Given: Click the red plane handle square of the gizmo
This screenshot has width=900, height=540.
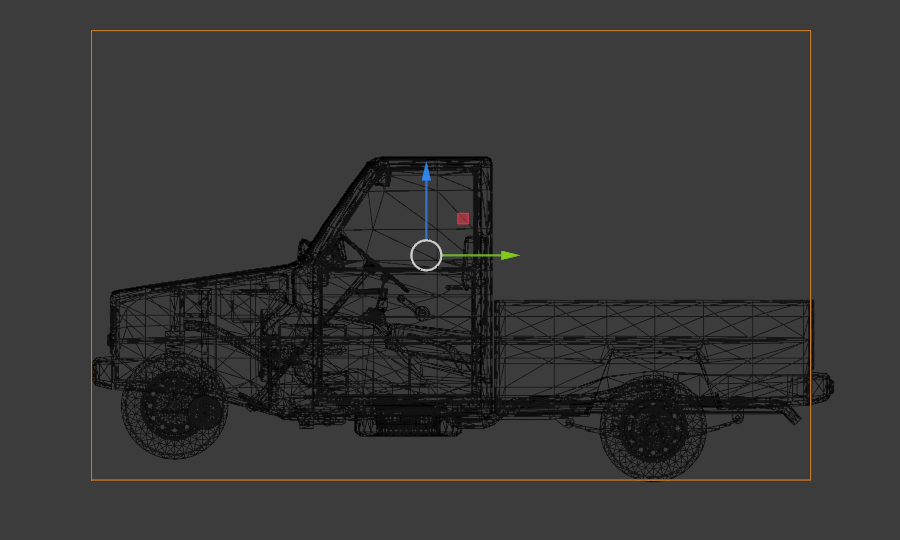Looking at the screenshot, I should point(463,219).
